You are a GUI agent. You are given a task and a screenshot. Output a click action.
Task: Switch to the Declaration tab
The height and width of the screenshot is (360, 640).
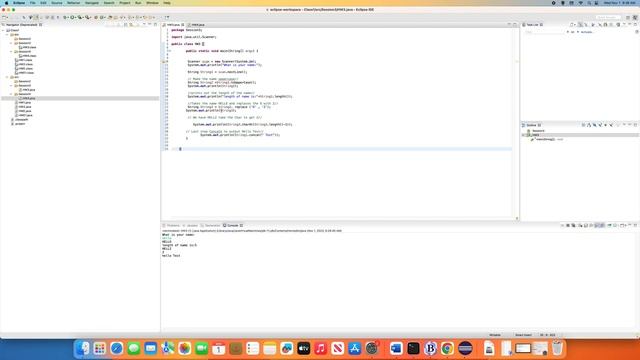point(211,225)
